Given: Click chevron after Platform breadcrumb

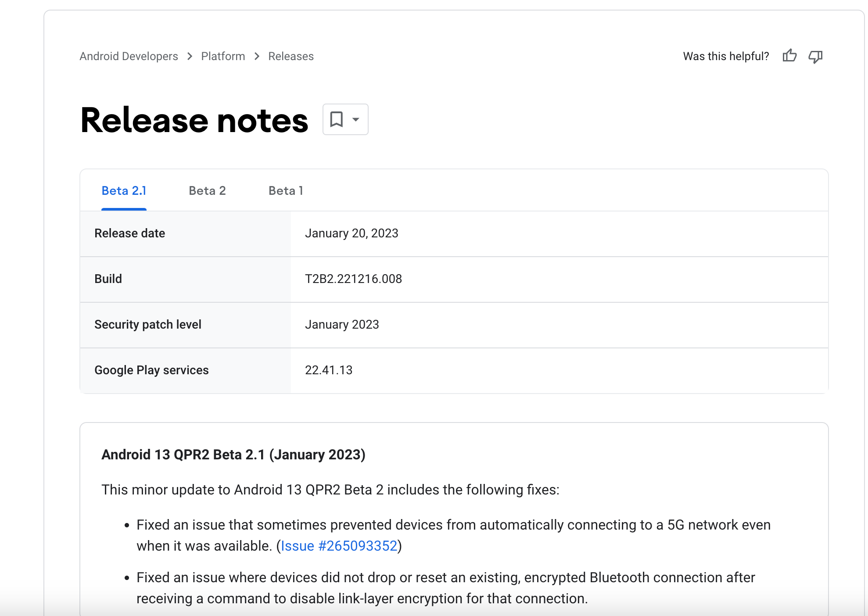Looking at the screenshot, I should (x=257, y=57).
